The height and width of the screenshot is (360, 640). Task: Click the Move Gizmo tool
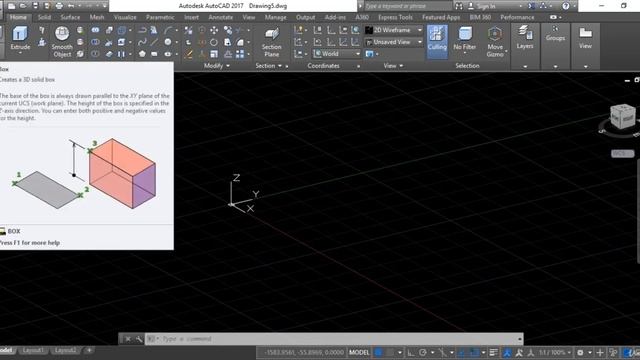(495, 42)
